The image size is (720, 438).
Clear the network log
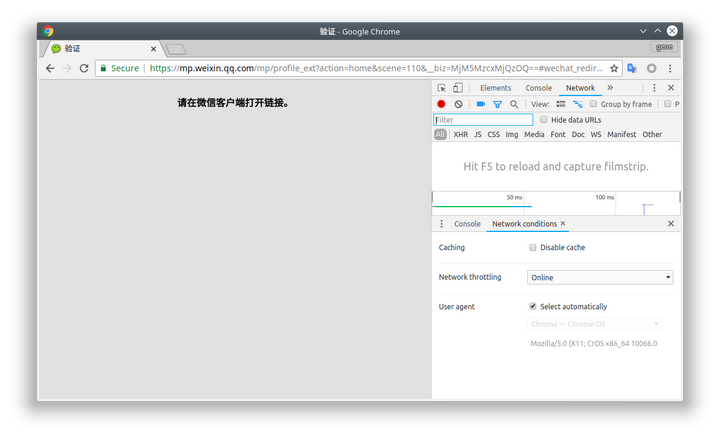[x=458, y=104]
